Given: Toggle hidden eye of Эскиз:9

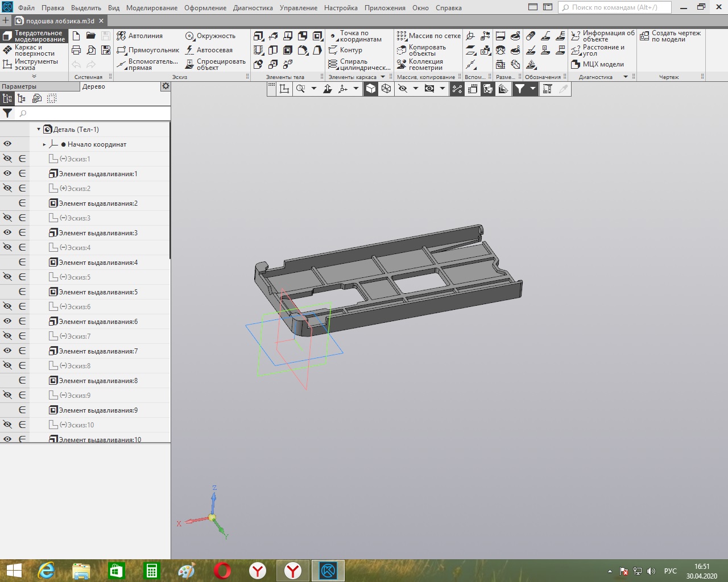Looking at the screenshot, I should [x=7, y=395].
